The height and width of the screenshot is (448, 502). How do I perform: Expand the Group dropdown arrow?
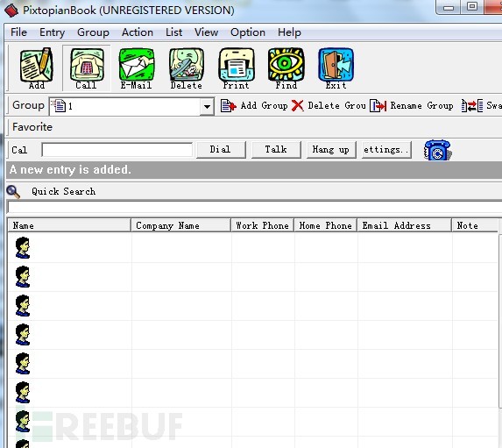[x=207, y=106]
